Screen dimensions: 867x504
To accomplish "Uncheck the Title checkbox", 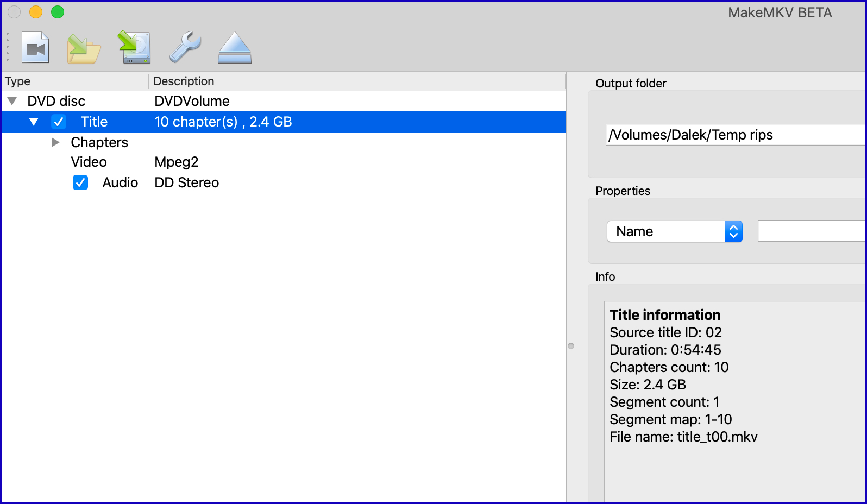I will [x=59, y=122].
